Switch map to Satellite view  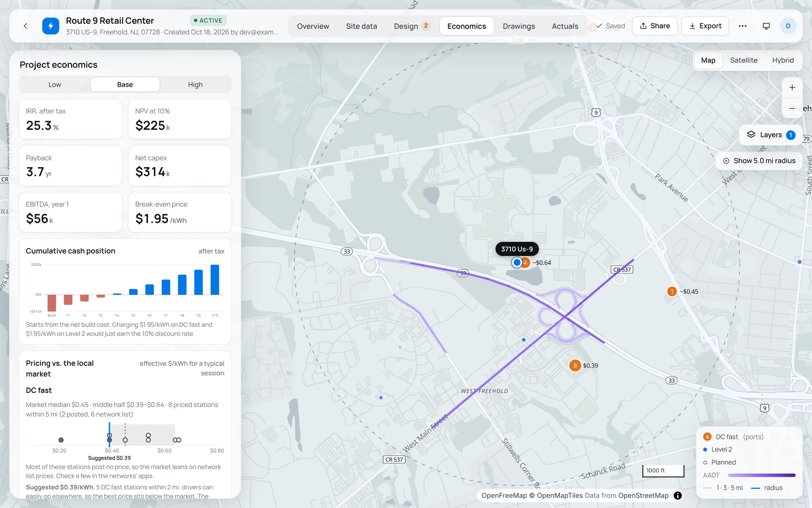744,60
